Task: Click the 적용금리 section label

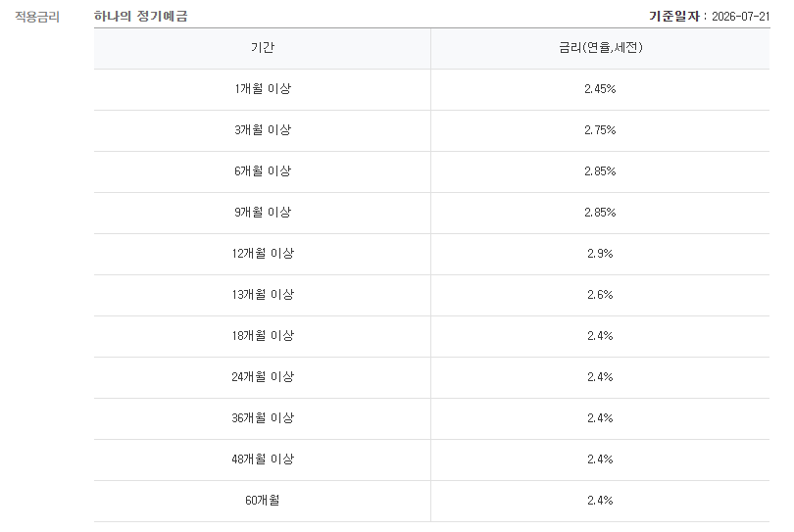Action: 37,17
